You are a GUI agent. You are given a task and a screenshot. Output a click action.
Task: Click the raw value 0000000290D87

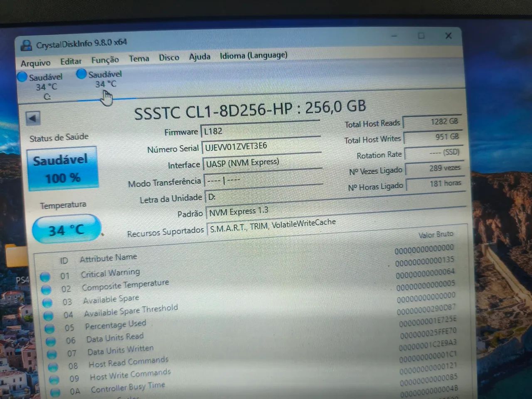[x=426, y=310]
